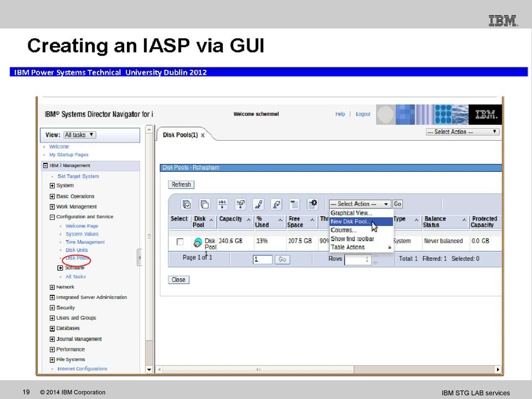Click the navigation pane collapse handle arrow

click(139, 258)
